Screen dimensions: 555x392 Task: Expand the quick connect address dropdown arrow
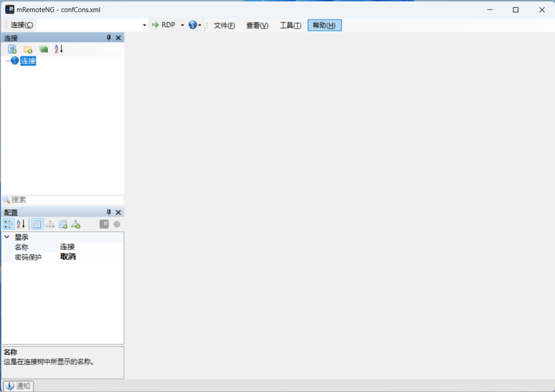coord(144,25)
